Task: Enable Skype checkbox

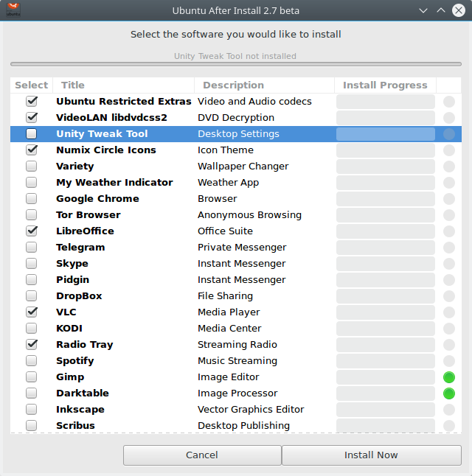Action: (x=32, y=264)
